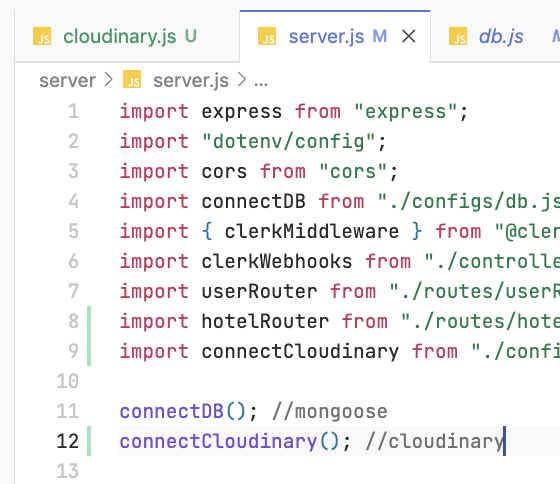Click clerkMiddleware on line 5
The height and width of the screenshot is (484, 560).
312,231
